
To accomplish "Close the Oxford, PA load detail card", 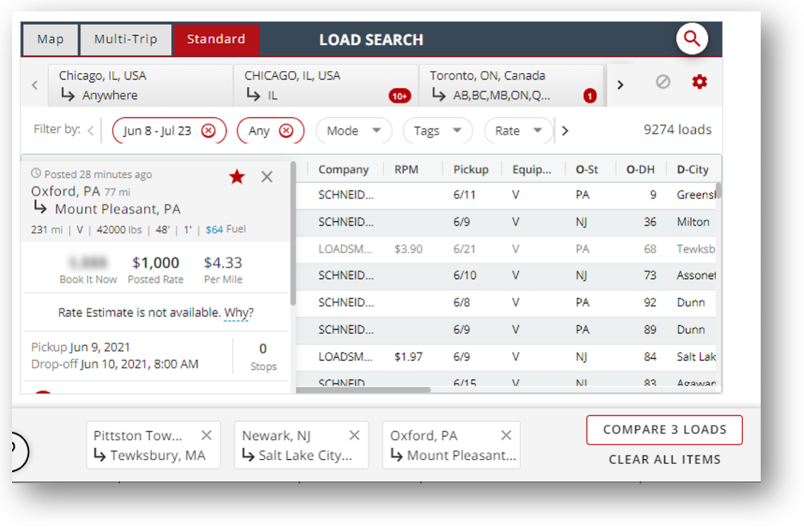I will pyautogui.click(x=267, y=177).
